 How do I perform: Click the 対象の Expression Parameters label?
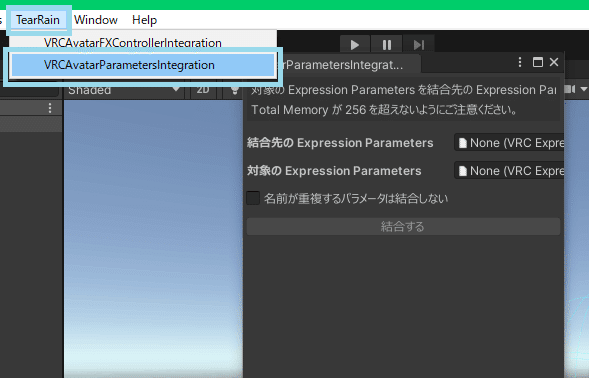click(334, 171)
